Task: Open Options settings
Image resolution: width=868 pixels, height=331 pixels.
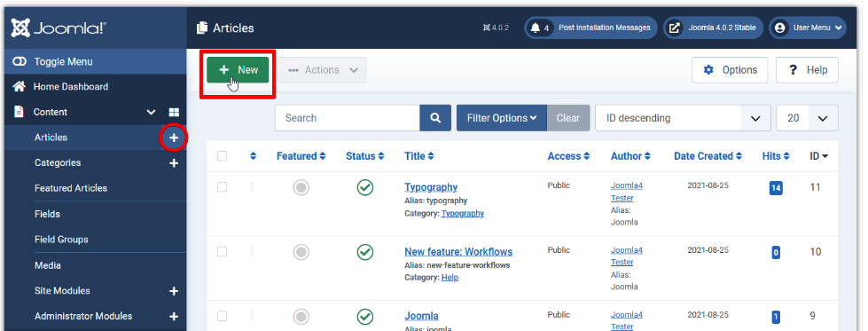Action: tap(730, 70)
